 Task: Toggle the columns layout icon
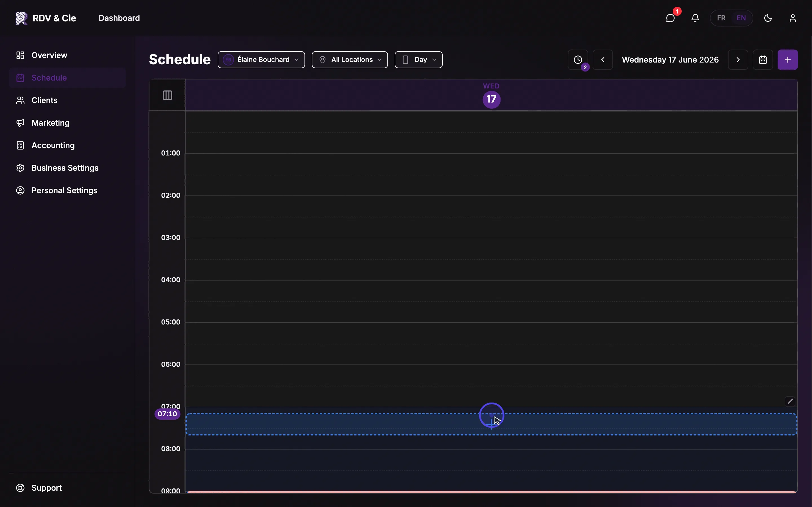pos(167,95)
